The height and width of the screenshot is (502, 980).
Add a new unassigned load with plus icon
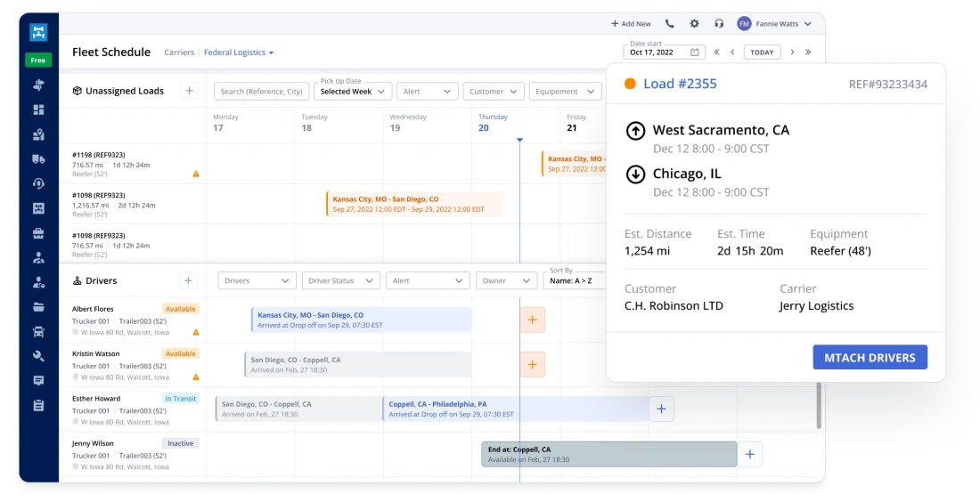tap(189, 91)
